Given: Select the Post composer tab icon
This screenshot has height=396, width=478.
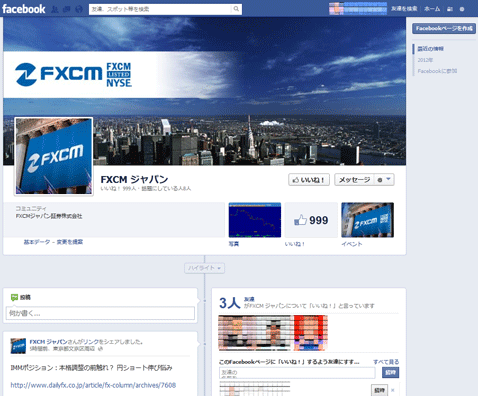Looking at the screenshot, I should [x=14, y=297].
